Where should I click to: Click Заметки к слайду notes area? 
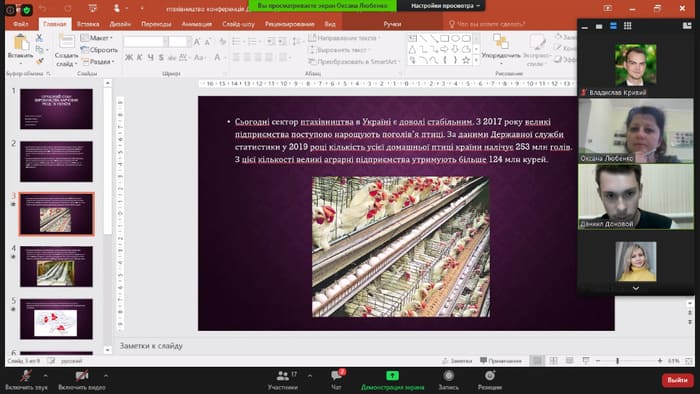click(150, 346)
